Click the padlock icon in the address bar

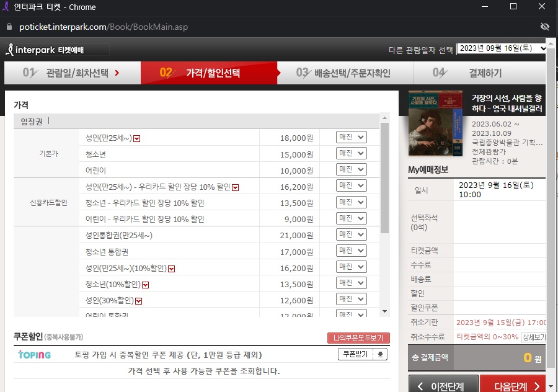click(7, 27)
